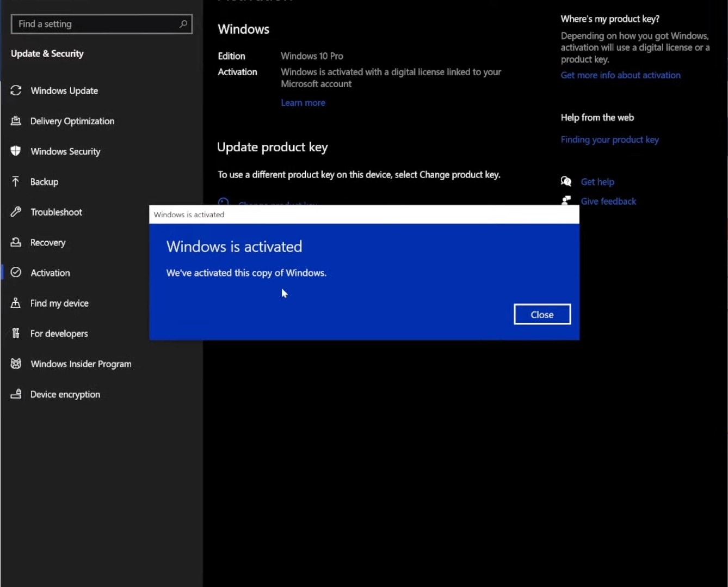The image size is (728, 587).
Task: Open Finding your product key link
Action: 609,140
